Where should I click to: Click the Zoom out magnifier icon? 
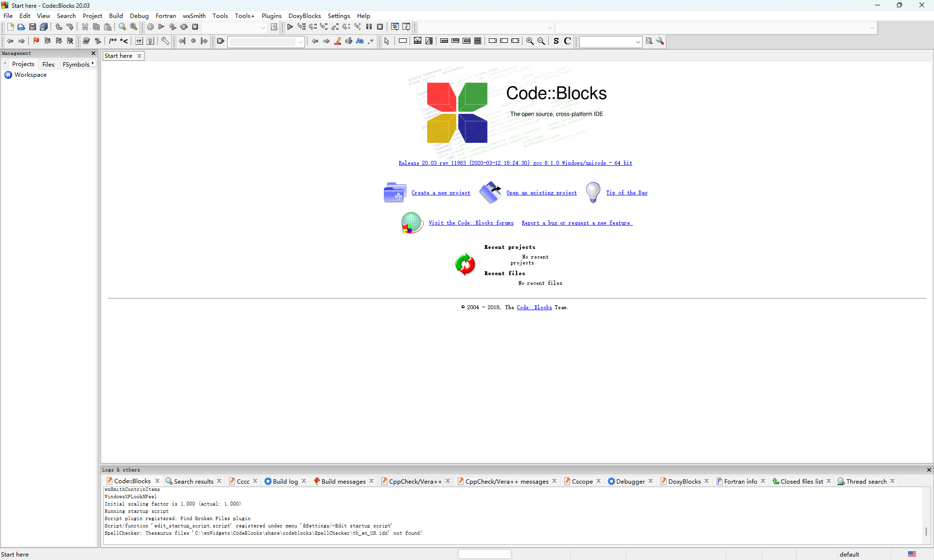541,41
